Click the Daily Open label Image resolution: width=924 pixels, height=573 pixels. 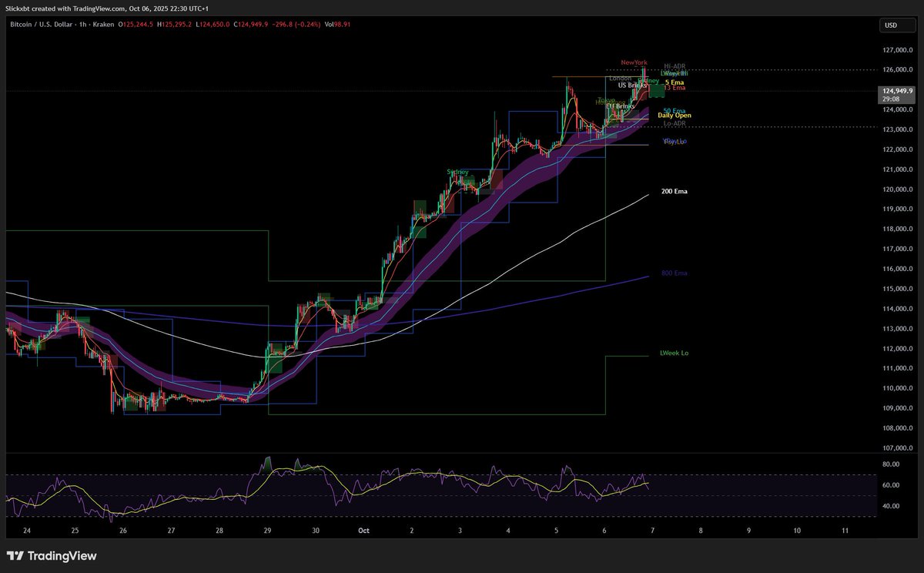pyautogui.click(x=675, y=116)
